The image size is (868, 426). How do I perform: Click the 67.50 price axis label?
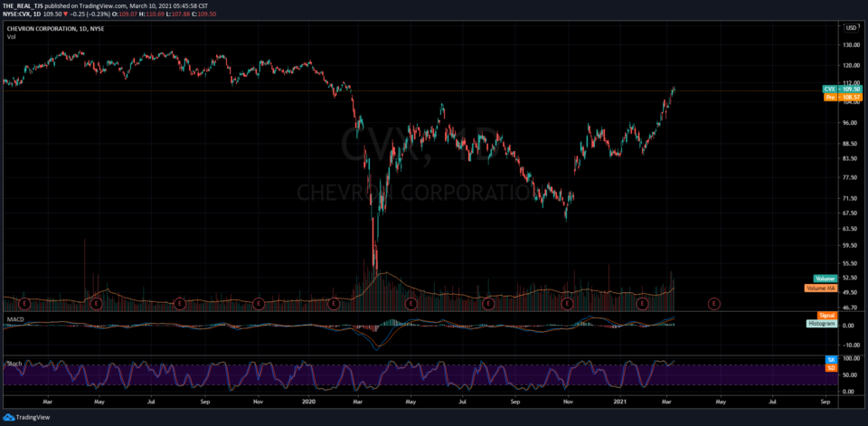pyautogui.click(x=851, y=213)
